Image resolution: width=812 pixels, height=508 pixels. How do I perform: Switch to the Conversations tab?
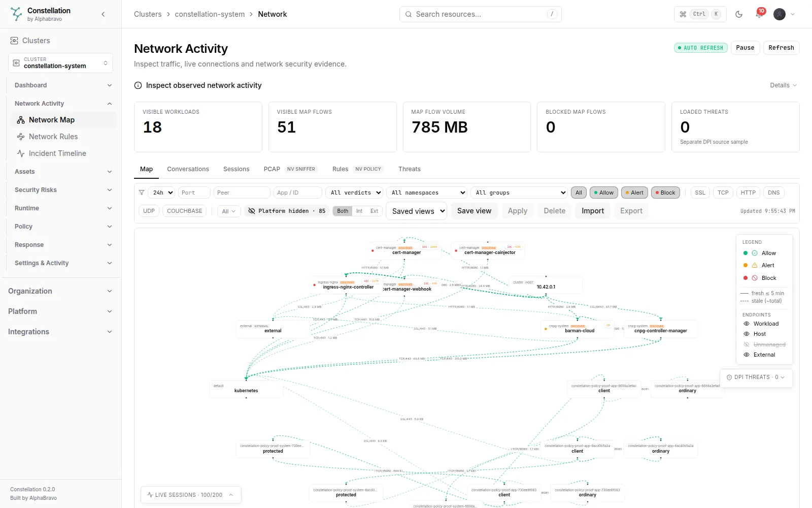[x=188, y=169]
